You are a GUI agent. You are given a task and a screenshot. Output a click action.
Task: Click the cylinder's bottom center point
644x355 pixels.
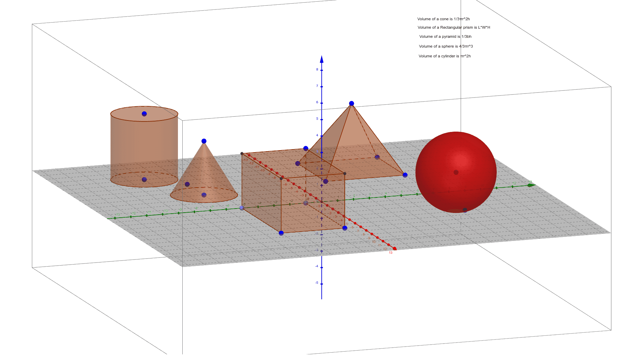click(144, 180)
